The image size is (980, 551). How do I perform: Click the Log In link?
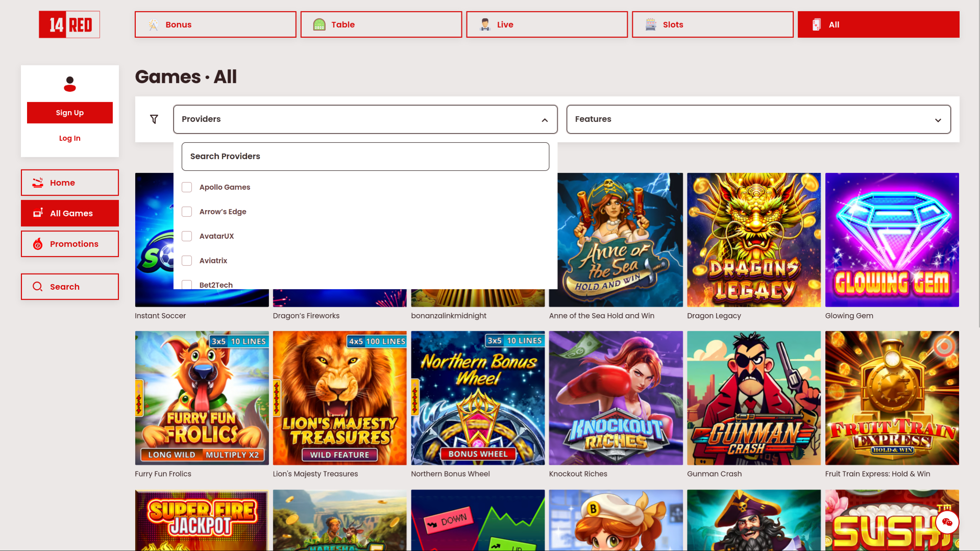69,138
